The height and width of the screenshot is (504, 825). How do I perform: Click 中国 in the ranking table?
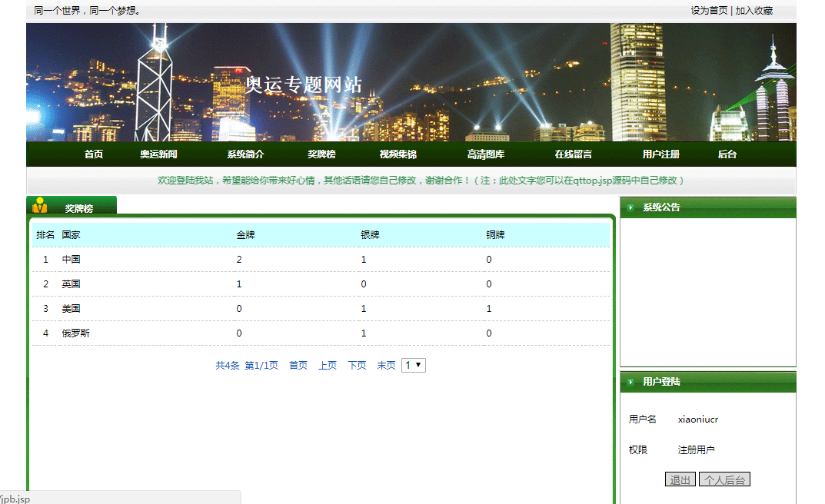pos(71,259)
